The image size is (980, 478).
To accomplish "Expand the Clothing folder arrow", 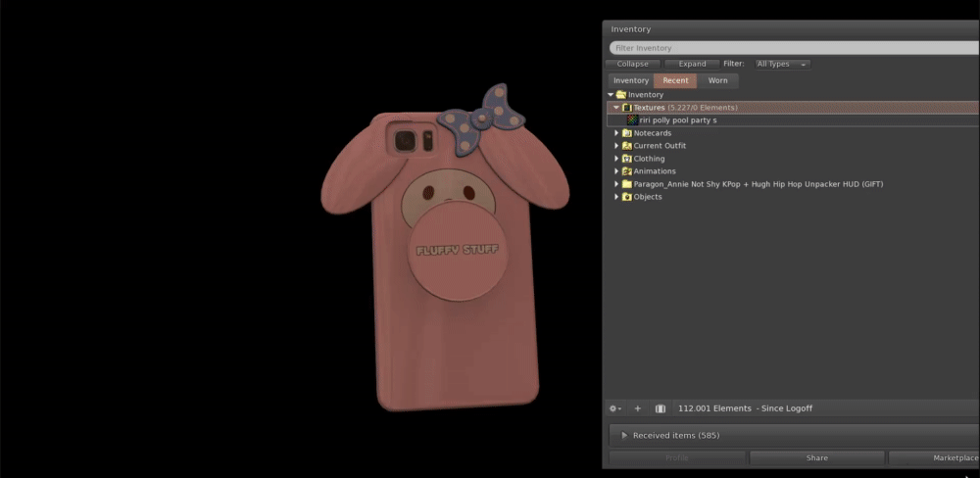I will 616,159.
